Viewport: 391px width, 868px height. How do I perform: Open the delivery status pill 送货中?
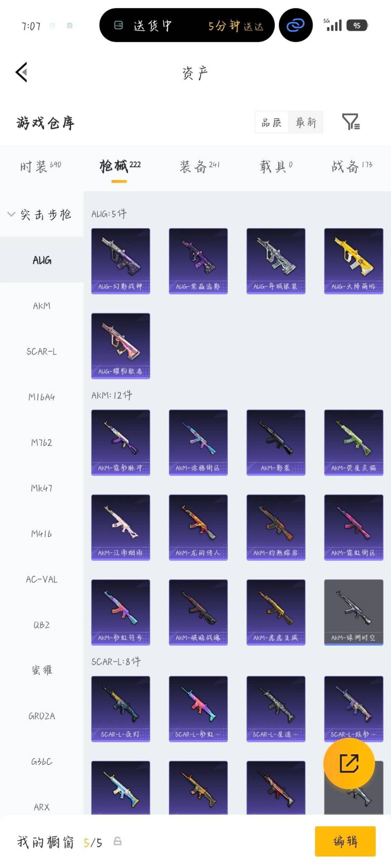187,25
